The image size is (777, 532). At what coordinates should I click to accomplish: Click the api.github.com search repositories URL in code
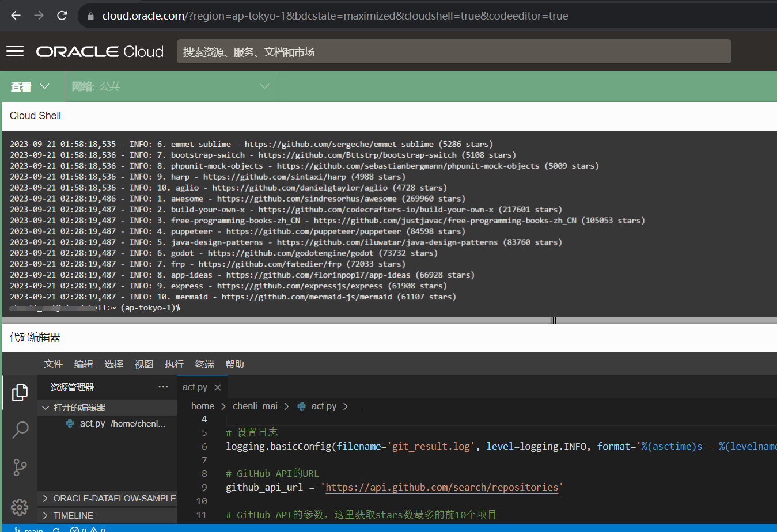tap(442, 487)
